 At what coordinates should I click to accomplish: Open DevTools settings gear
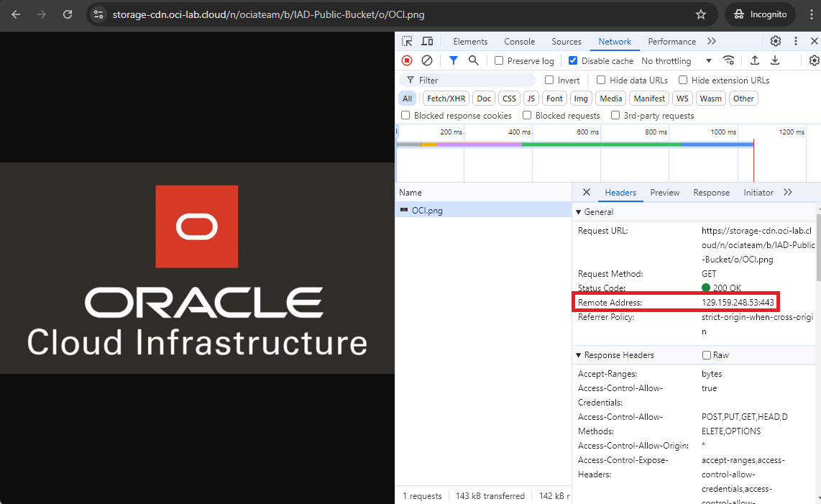click(776, 42)
